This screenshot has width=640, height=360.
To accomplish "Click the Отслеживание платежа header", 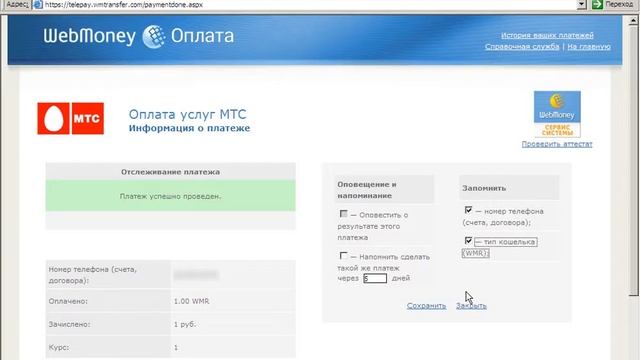I will (170, 172).
